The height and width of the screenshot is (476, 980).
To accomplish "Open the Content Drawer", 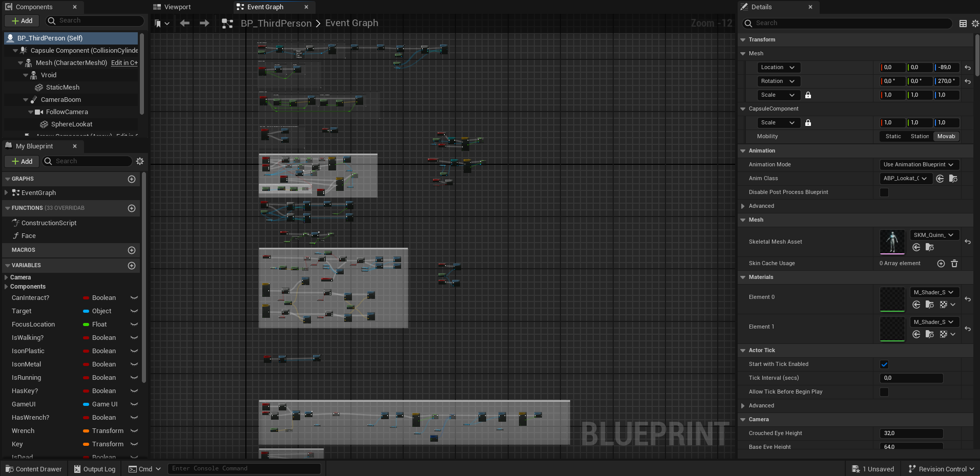I will click(33, 469).
